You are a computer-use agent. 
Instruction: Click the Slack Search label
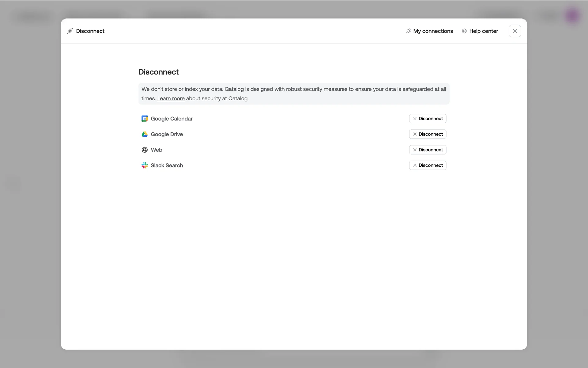167,166
